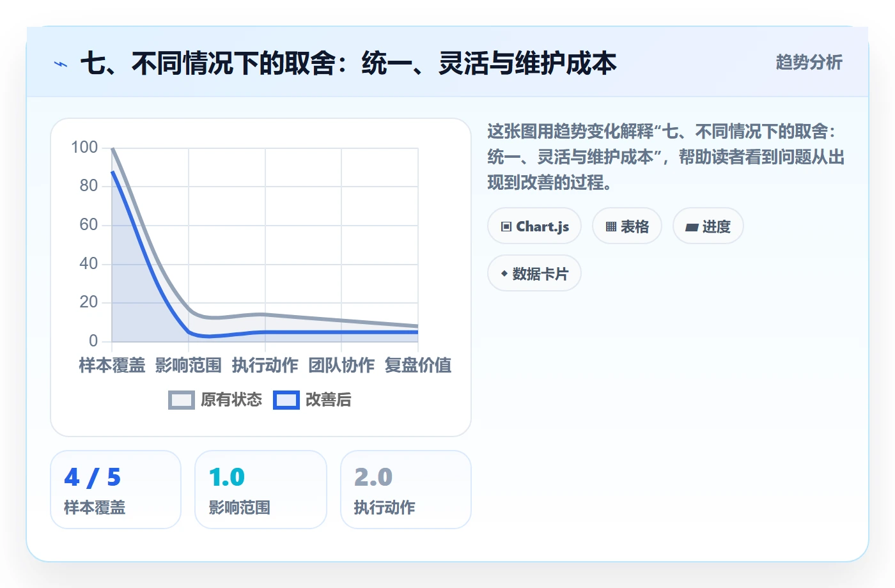
Task: Click the 40 y-axis value
Action: click(x=89, y=263)
